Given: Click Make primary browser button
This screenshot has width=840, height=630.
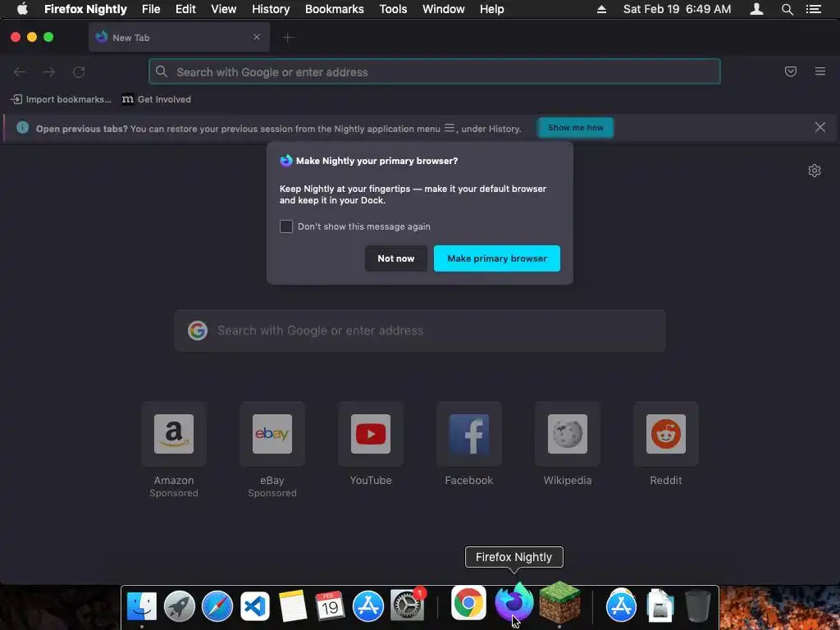Looking at the screenshot, I should click(x=496, y=258).
